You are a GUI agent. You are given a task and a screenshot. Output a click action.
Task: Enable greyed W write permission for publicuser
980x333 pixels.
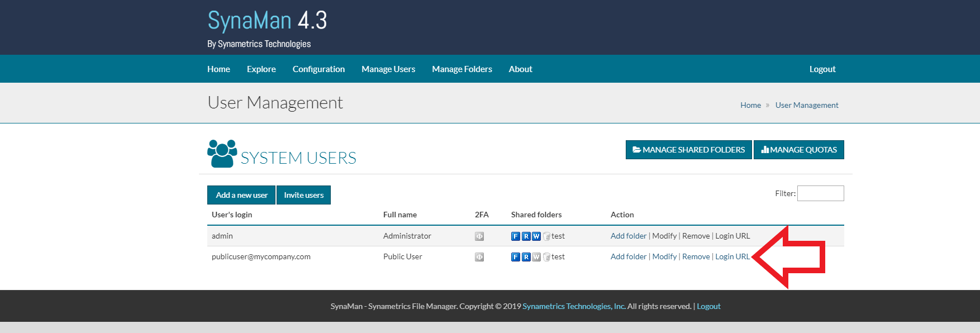536,257
